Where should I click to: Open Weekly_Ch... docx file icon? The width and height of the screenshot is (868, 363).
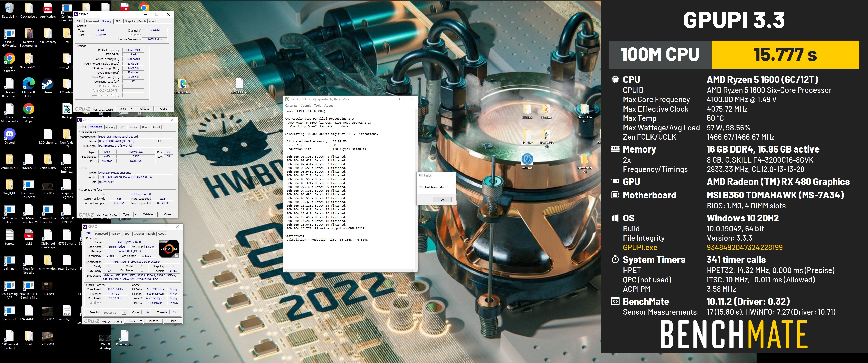[x=67, y=313]
